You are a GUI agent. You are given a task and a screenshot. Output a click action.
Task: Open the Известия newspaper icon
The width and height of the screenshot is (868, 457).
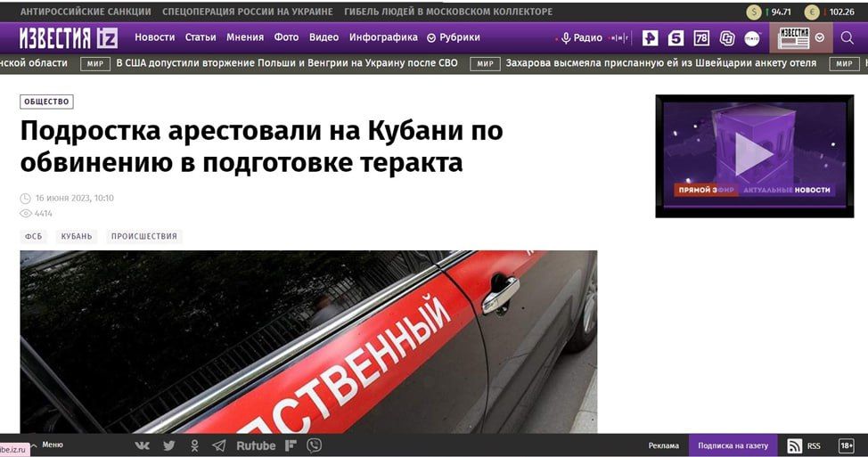tap(794, 37)
